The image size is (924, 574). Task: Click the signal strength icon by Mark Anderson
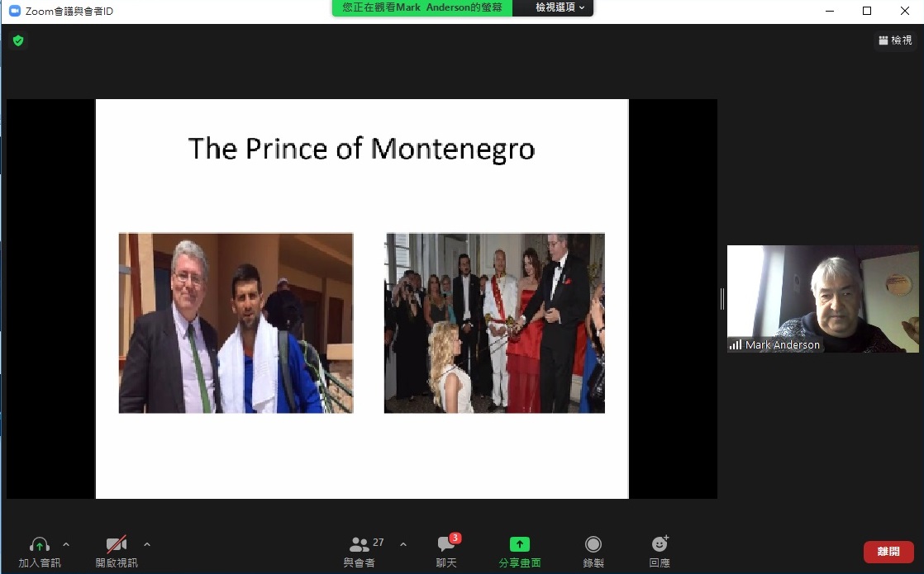(x=735, y=344)
